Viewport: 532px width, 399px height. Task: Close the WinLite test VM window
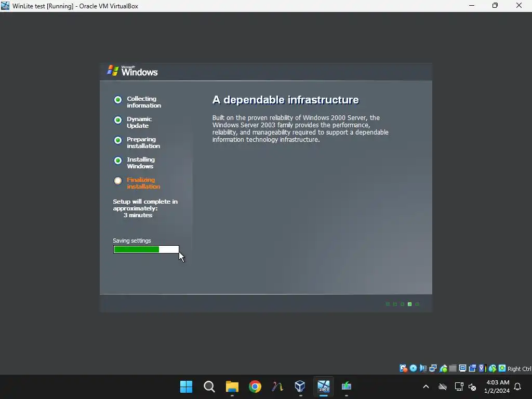click(519, 6)
